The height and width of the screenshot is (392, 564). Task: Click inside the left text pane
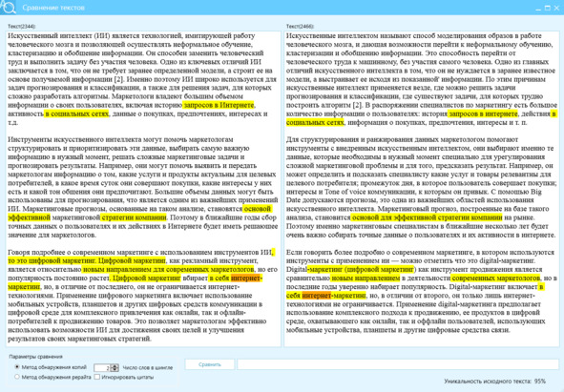[x=143, y=189]
